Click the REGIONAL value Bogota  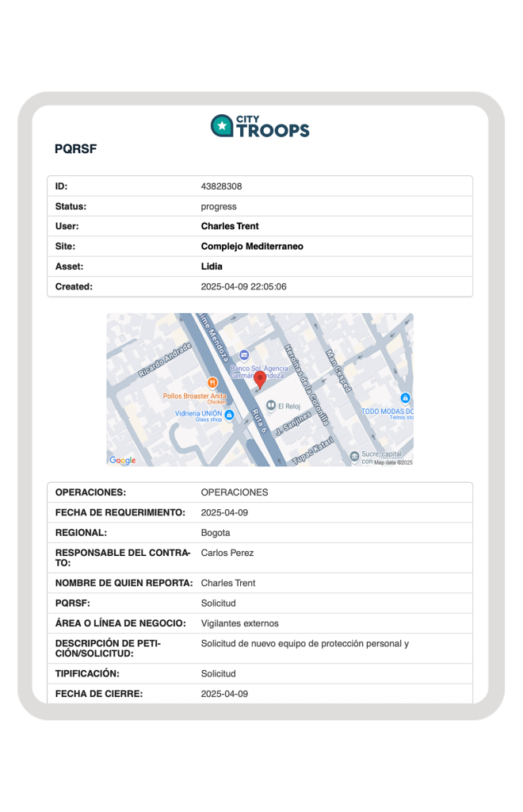[x=216, y=533]
